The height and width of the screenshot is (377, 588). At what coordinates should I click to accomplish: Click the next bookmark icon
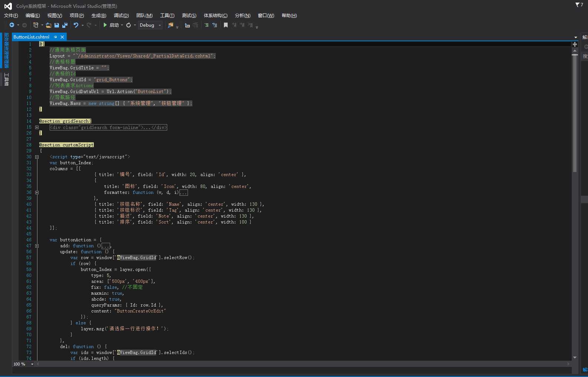coord(242,25)
